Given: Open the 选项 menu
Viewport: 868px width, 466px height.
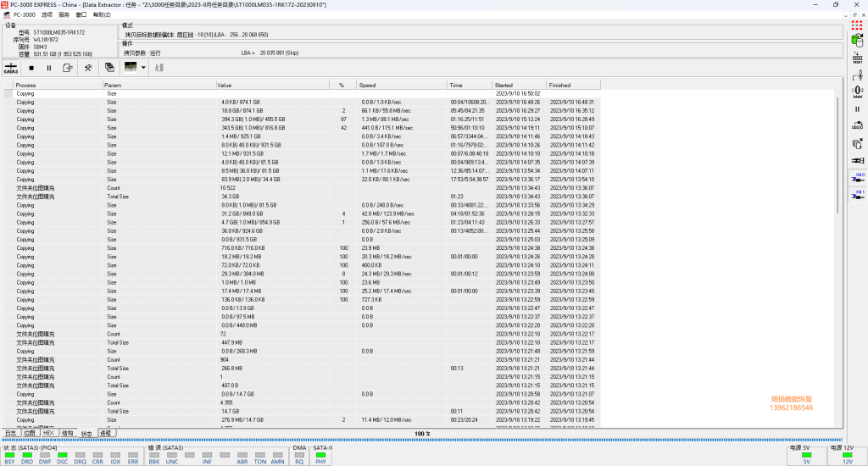Looking at the screenshot, I should pyautogui.click(x=47, y=15).
